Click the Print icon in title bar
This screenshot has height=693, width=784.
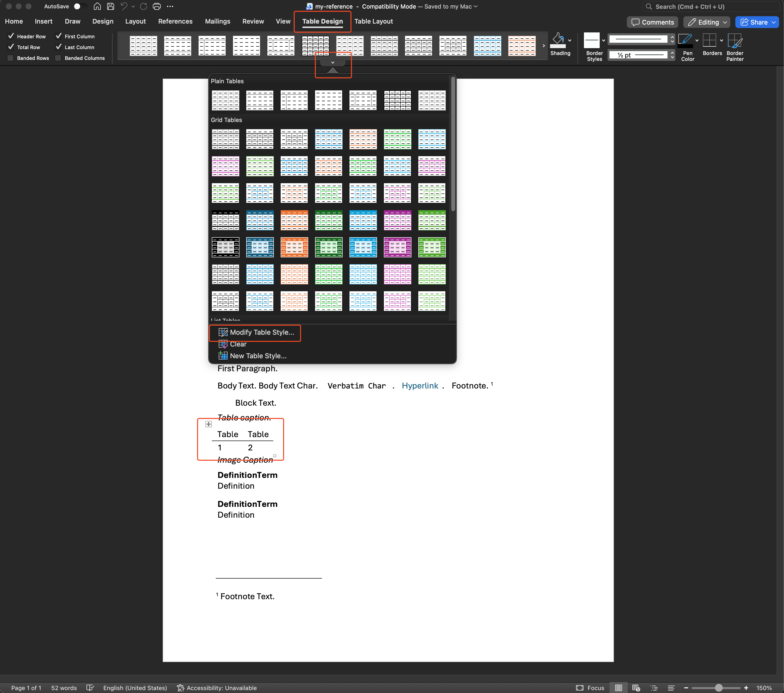pos(157,7)
